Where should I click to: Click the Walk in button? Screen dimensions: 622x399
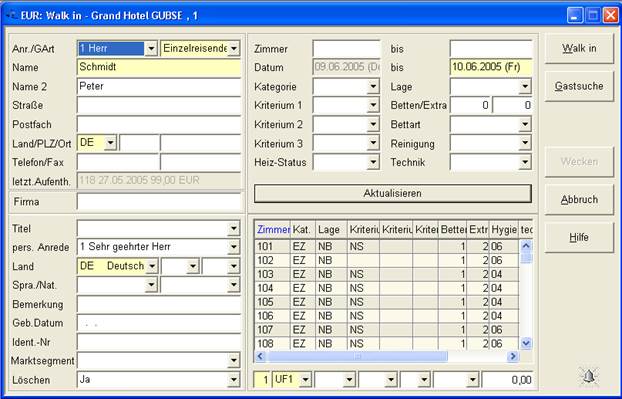point(579,48)
